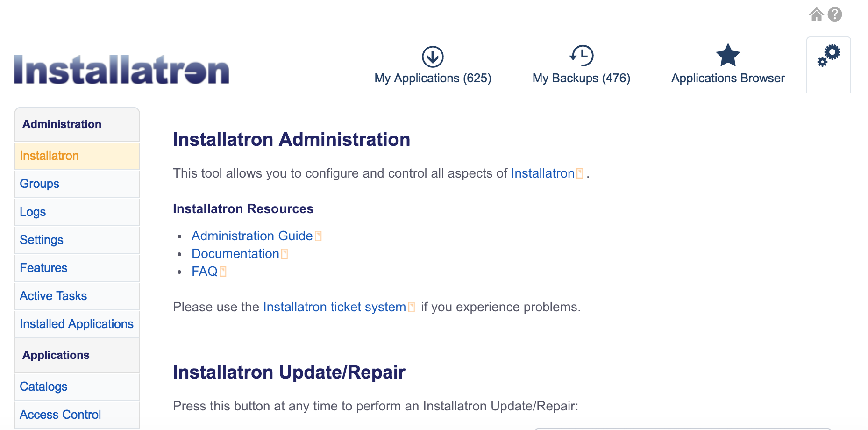Follow the Installatron ticket system link
868x430 pixels.
coord(334,307)
